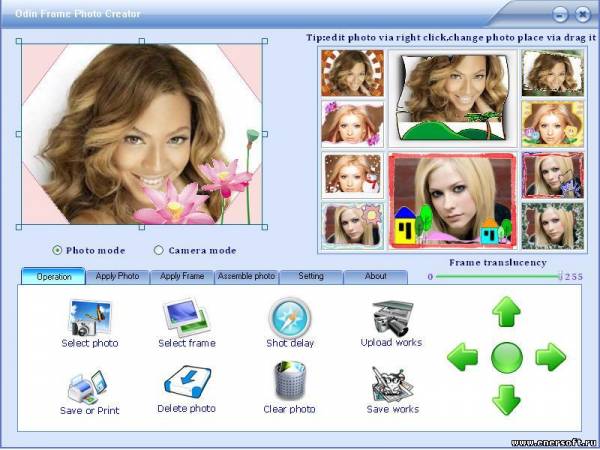
Task: Move photo down with green down arrow
Action: tap(506, 400)
